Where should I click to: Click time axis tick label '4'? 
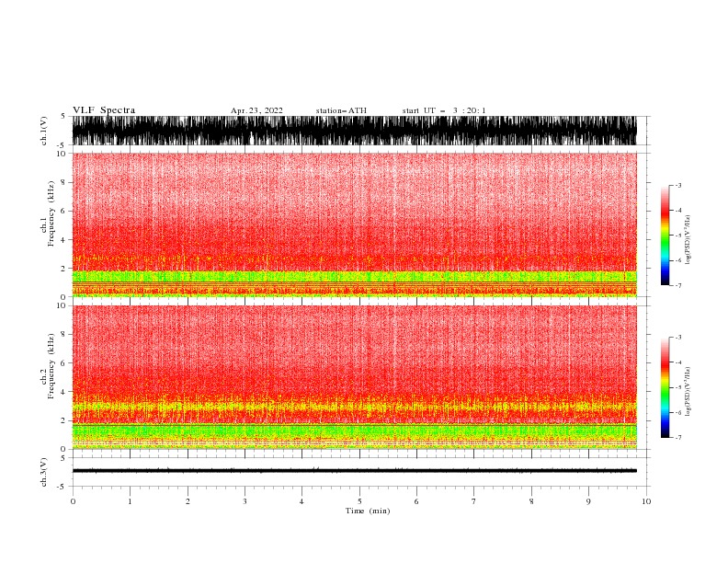pyautogui.click(x=301, y=501)
